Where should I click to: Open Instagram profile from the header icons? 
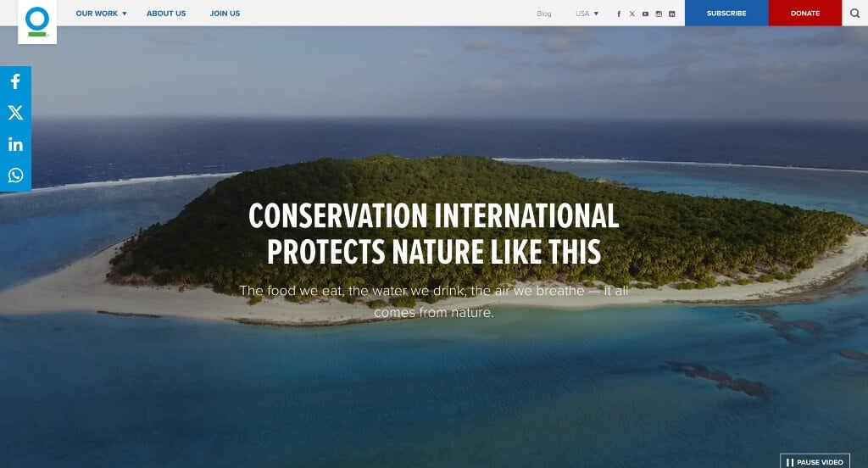coord(659,14)
